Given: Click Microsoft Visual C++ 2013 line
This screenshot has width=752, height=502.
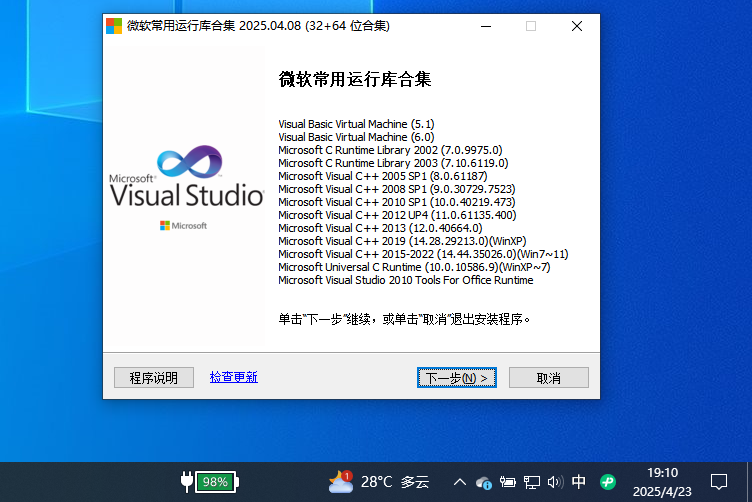Looking at the screenshot, I should coord(380,228).
